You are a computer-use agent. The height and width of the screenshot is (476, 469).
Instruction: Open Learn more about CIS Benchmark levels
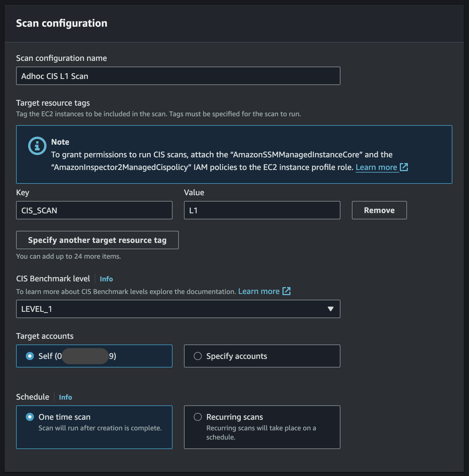[x=259, y=291]
